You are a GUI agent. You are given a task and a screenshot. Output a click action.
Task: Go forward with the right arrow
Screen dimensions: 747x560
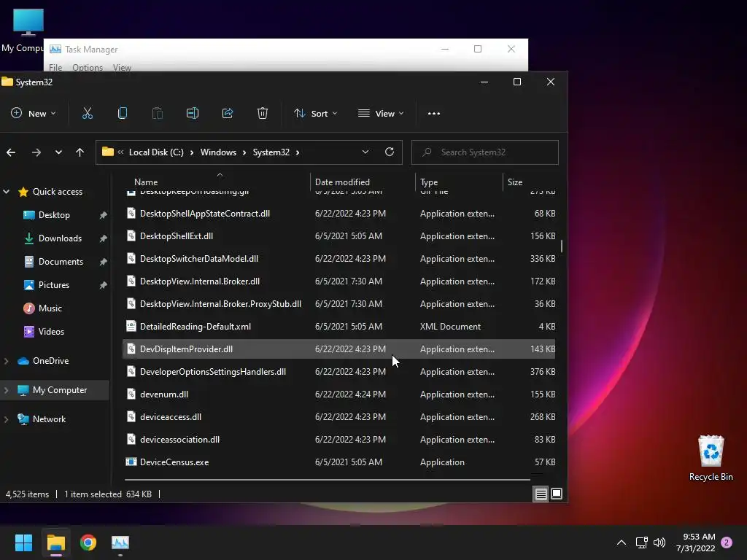click(36, 152)
